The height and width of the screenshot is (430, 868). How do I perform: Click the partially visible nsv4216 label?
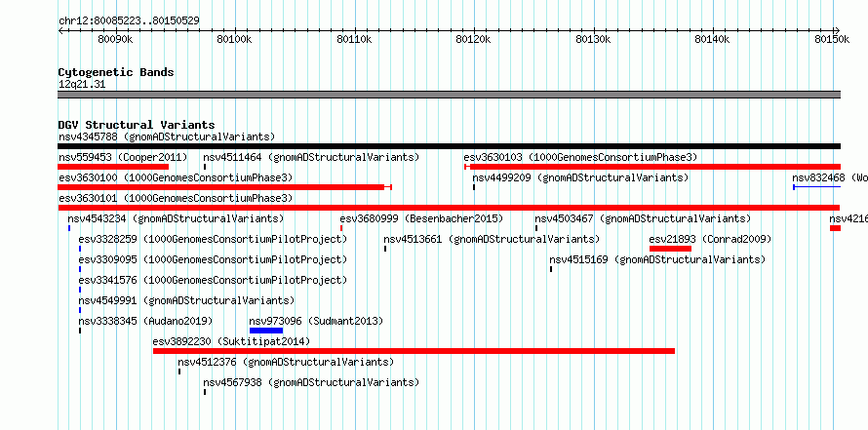(848, 218)
